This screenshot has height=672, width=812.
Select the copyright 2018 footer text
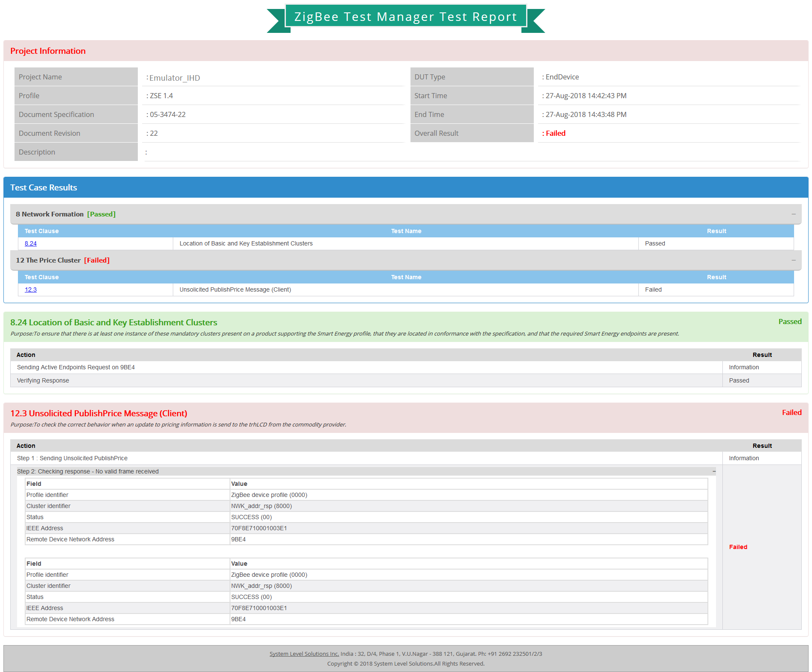[x=406, y=663]
